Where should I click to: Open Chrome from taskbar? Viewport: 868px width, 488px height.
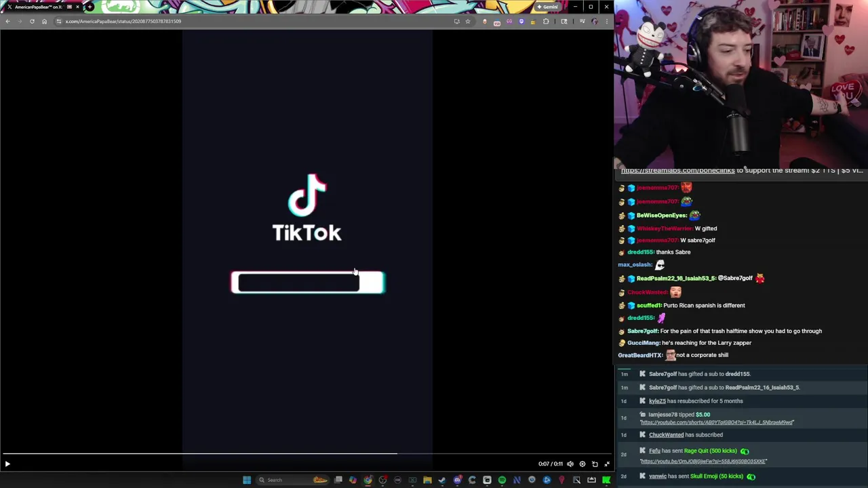pos(368,480)
